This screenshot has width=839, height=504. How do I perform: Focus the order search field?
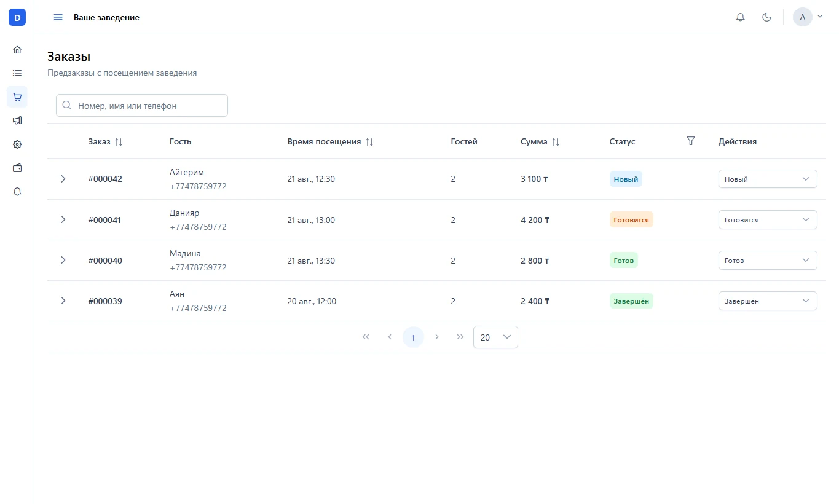(142, 105)
